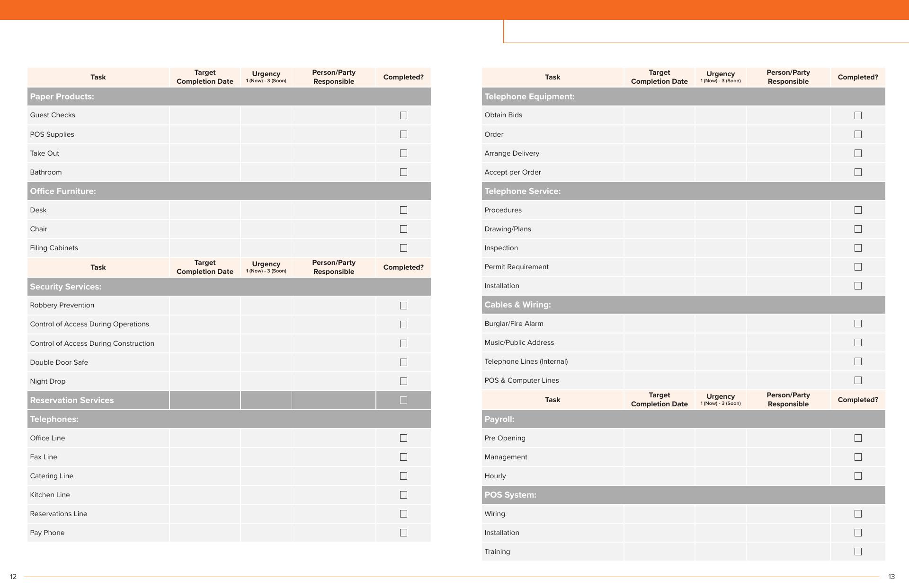This screenshot has width=909, height=588.
Task: Tick the POS Supplies completed box
Action: coord(403,134)
